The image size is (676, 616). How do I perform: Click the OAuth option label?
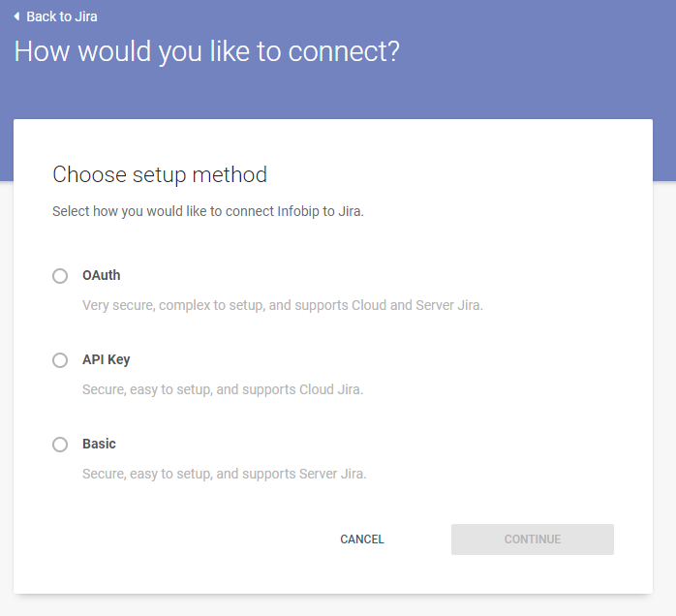(102, 275)
